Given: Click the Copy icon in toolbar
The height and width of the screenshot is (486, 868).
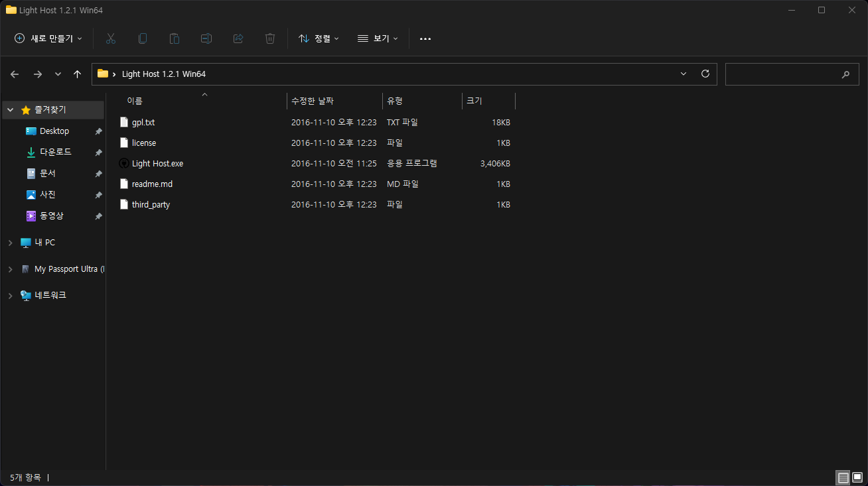Looking at the screenshot, I should [143, 38].
